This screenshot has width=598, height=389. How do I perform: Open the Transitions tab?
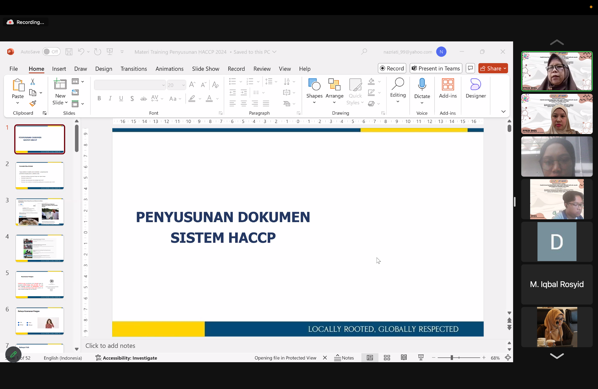tap(134, 69)
